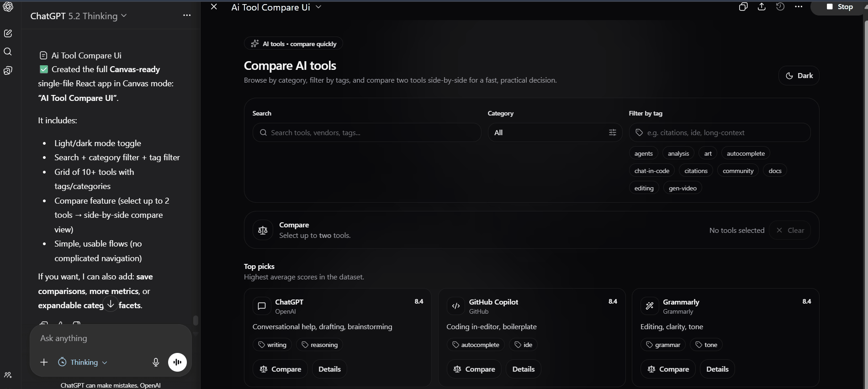
Task: Click the tone tag on Grammarly card
Action: click(x=706, y=345)
